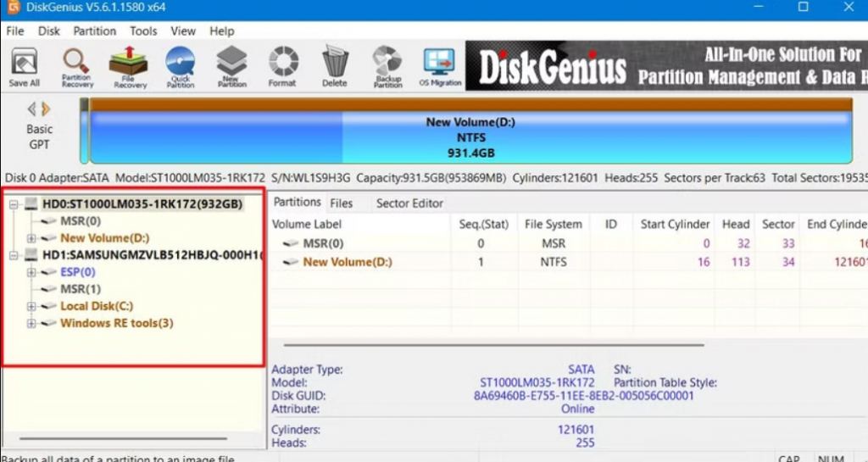Go to previous disk arrow
The image size is (868, 462).
32,109
